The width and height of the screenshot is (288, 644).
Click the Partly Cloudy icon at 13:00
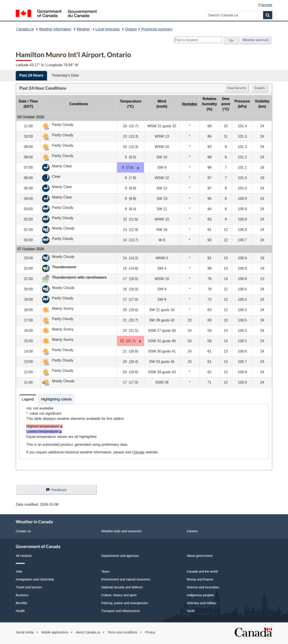46,362
